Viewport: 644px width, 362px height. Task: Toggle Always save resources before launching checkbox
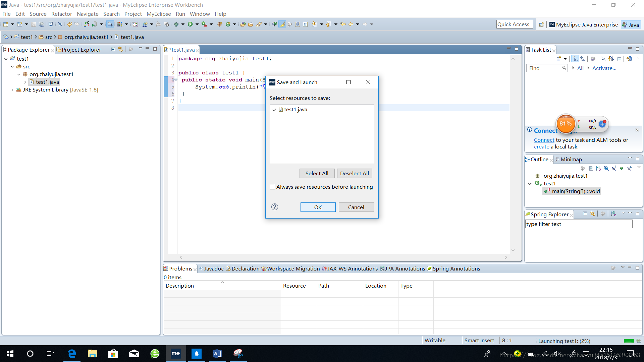click(273, 186)
